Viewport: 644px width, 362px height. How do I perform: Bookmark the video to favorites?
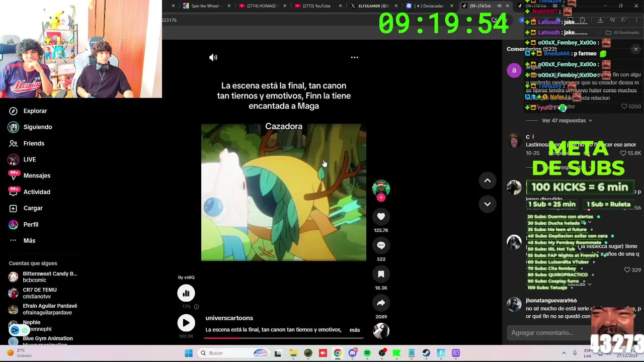point(381,274)
